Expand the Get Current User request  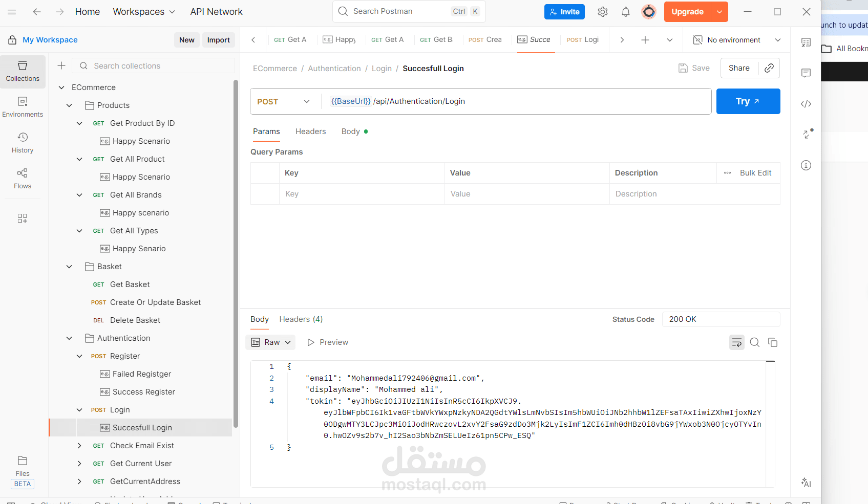(x=79, y=464)
